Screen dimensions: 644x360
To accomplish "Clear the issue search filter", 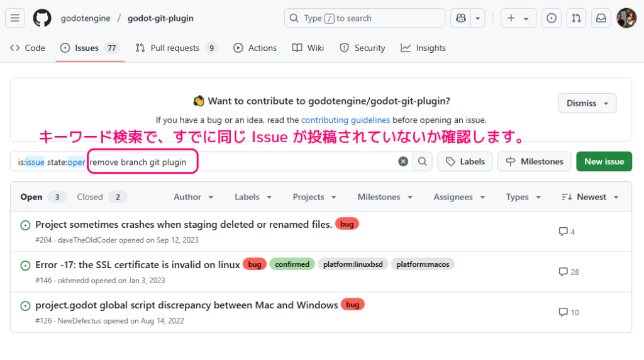I will click(x=403, y=162).
